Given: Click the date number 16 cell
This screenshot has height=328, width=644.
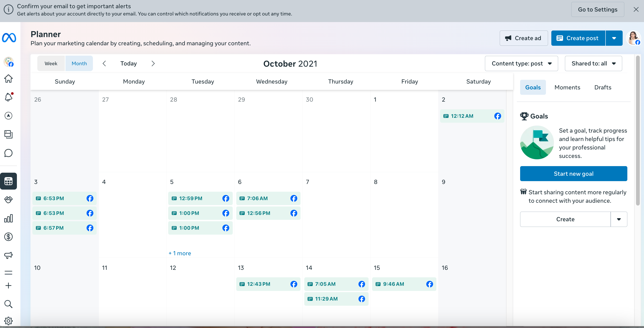Looking at the screenshot, I should tap(445, 268).
